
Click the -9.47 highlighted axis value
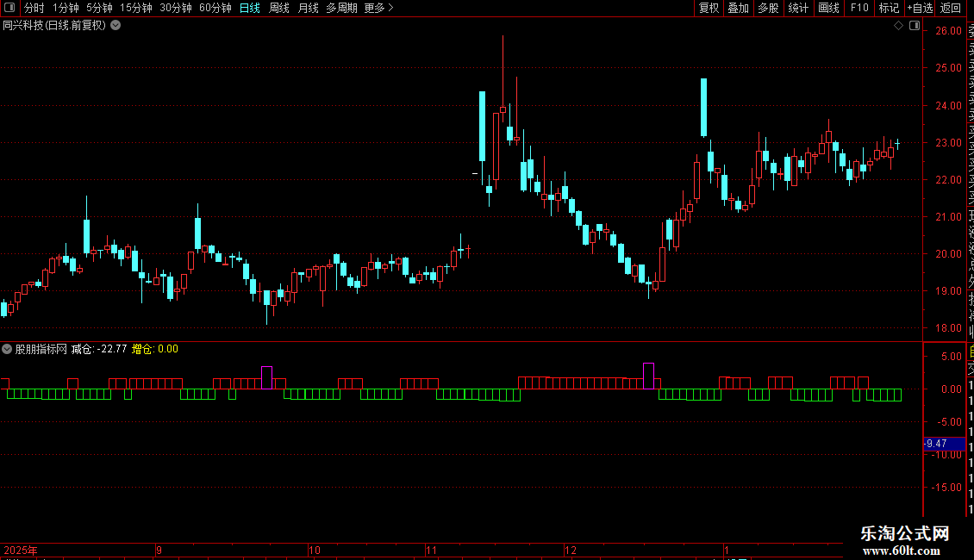(x=944, y=444)
